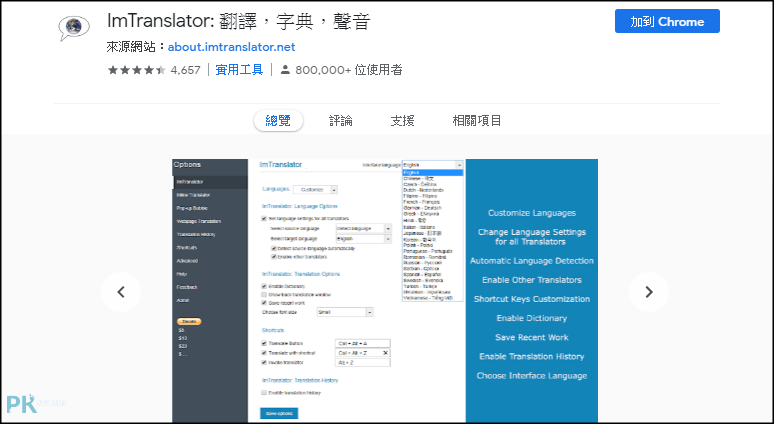The height and width of the screenshot is (424, 774).
Task: Choose Dutch - Nederlands in language list
Action: pyautogui.click(x=424, y=190)
